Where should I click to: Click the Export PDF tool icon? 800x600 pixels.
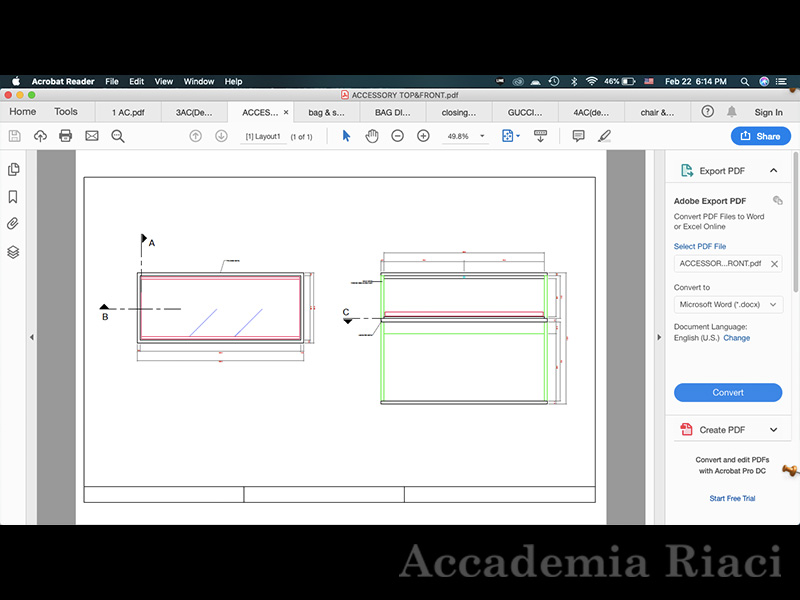coord(687,170)
